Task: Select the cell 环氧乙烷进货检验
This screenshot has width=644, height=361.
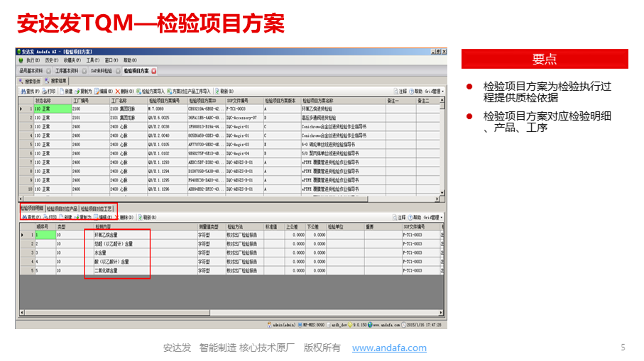Action: click(343, 109)
